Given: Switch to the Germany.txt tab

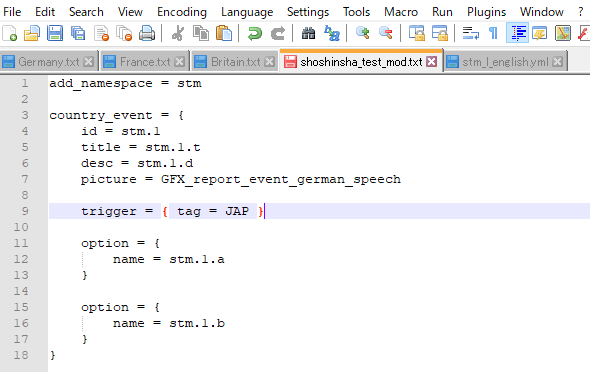Looking at the screenshot, I should click(x=49, y=62).
